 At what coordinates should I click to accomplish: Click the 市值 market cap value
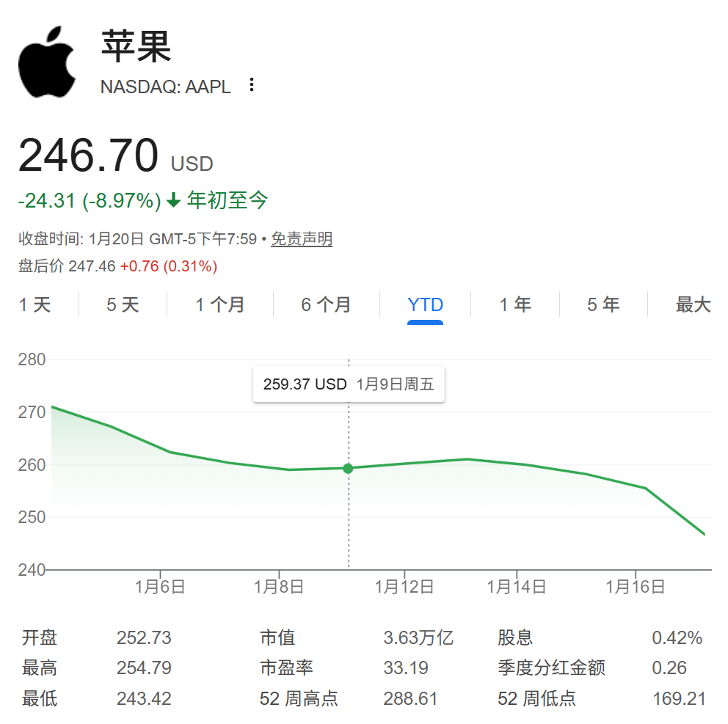coord(418,638)
